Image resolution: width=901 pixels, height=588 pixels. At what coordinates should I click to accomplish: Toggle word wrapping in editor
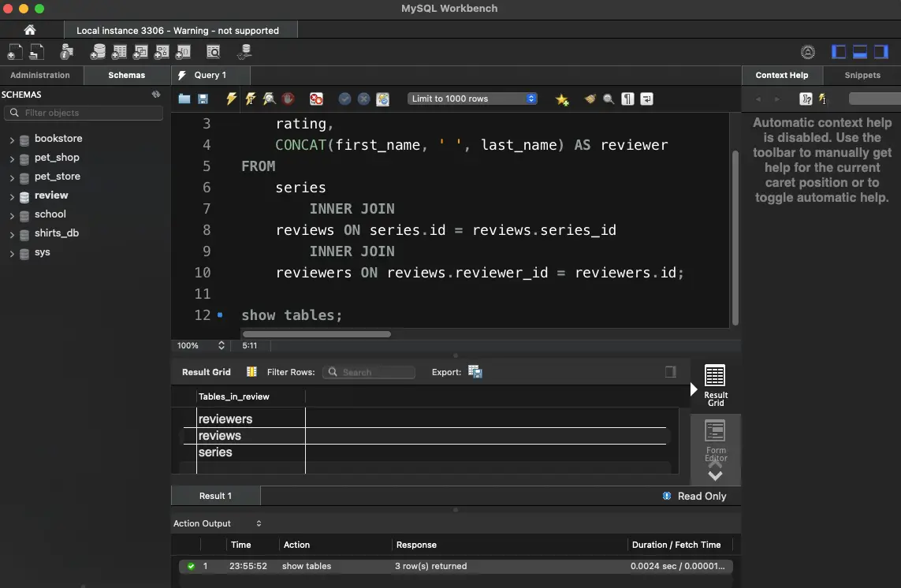pos(646,99)
